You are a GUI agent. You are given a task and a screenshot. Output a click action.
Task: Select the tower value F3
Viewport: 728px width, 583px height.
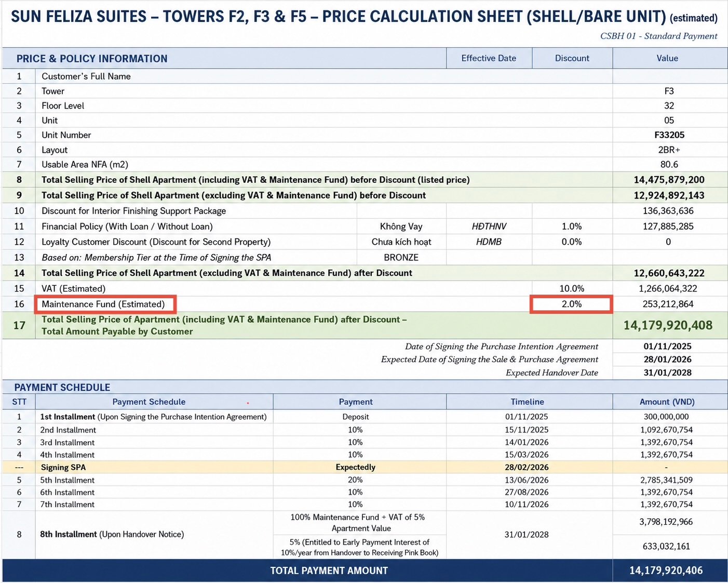click(x=669, y=91)
